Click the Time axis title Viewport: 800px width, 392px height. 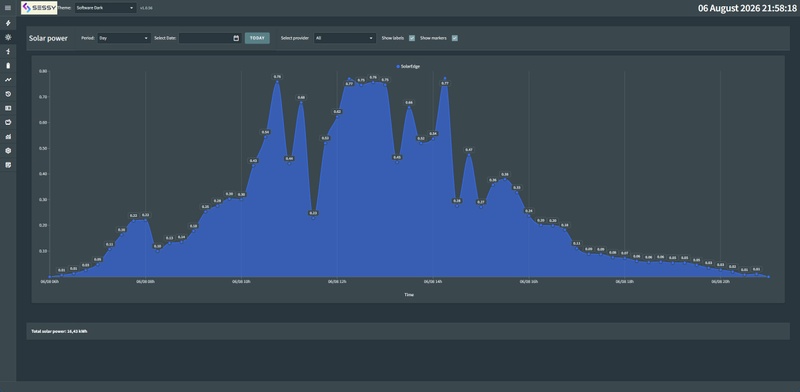409,295
